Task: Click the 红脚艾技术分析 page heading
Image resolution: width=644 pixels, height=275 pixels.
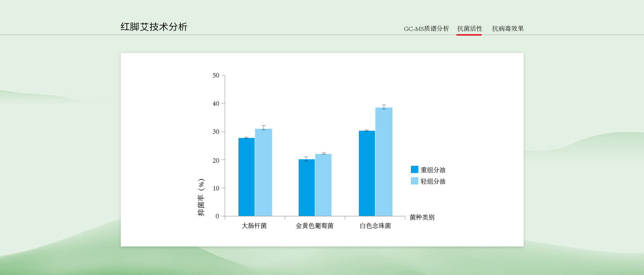Action: click(x=154, y=27)
